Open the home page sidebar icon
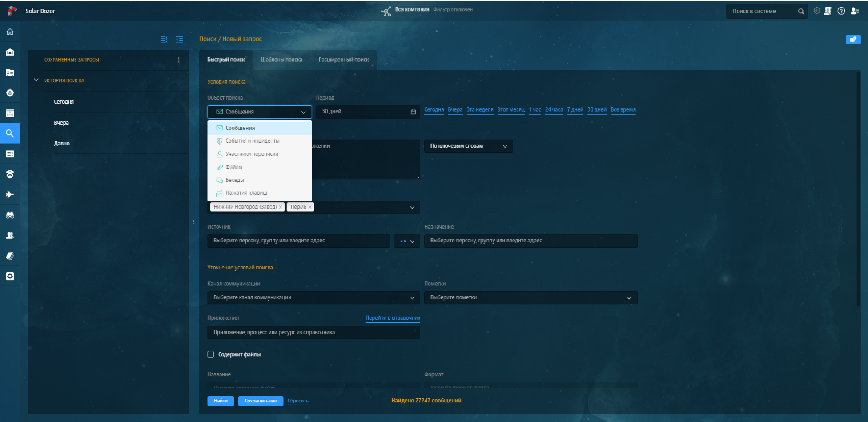 tap(10, 32)
